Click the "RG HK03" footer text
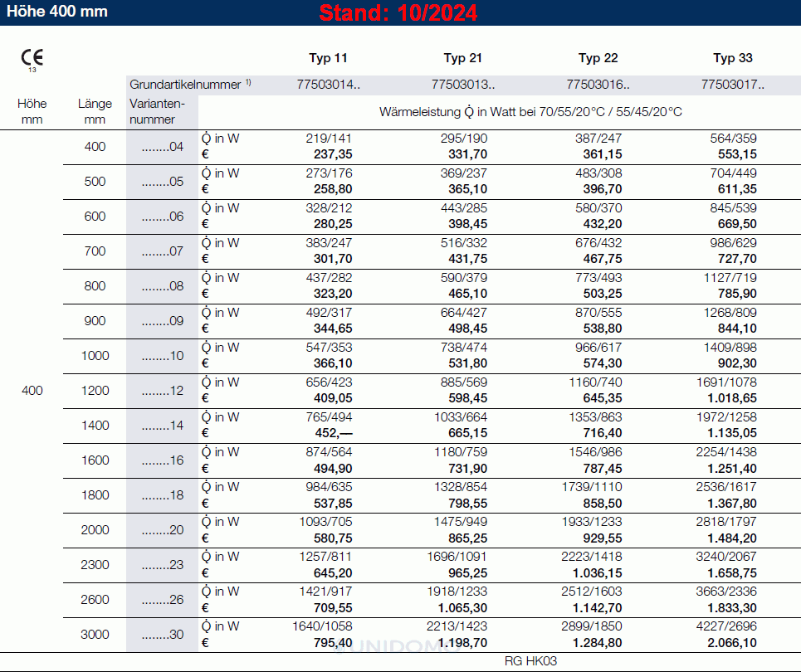This screenshot has width=801, height=672. (530, 660)
